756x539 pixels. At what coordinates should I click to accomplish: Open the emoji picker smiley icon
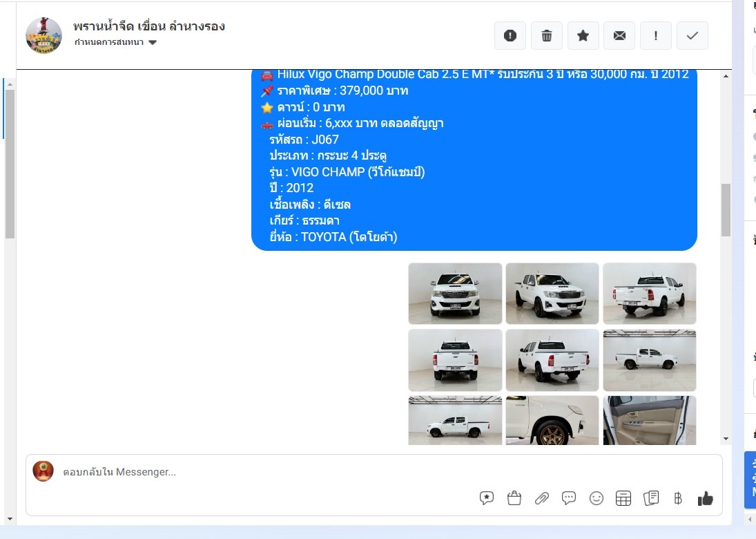tap(597, 498)
